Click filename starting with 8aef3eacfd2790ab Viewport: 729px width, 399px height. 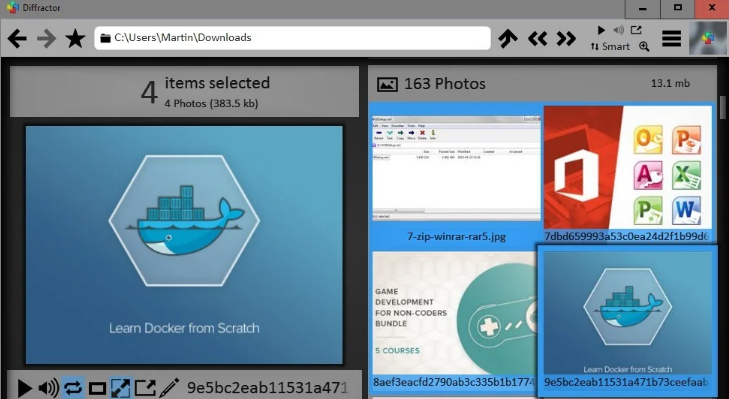[454, 382]
